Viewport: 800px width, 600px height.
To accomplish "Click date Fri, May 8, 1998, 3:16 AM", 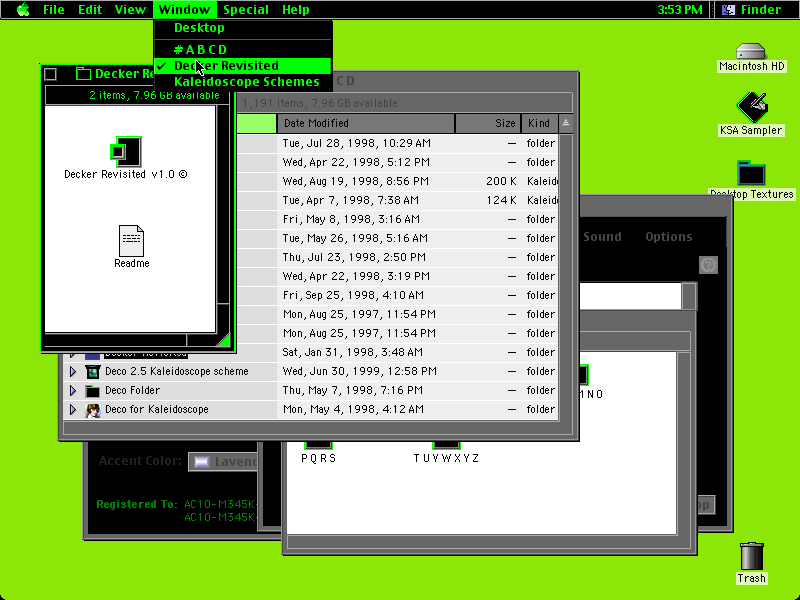I will tap(352, 219).
